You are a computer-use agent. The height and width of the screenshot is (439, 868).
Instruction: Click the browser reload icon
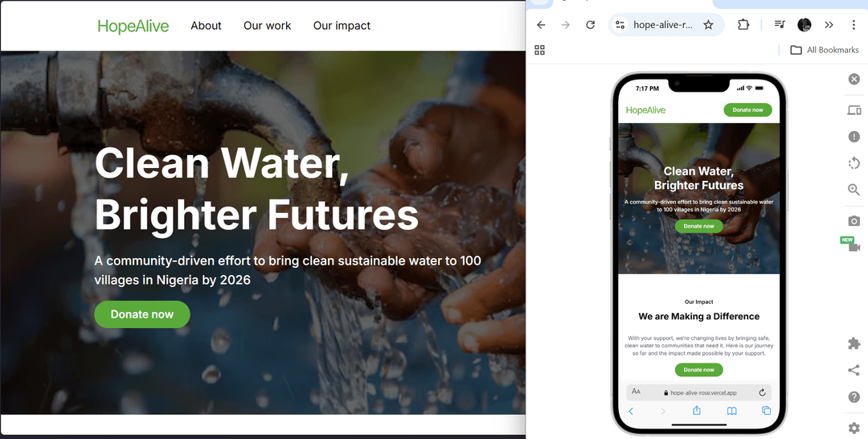tap(590, 25)
